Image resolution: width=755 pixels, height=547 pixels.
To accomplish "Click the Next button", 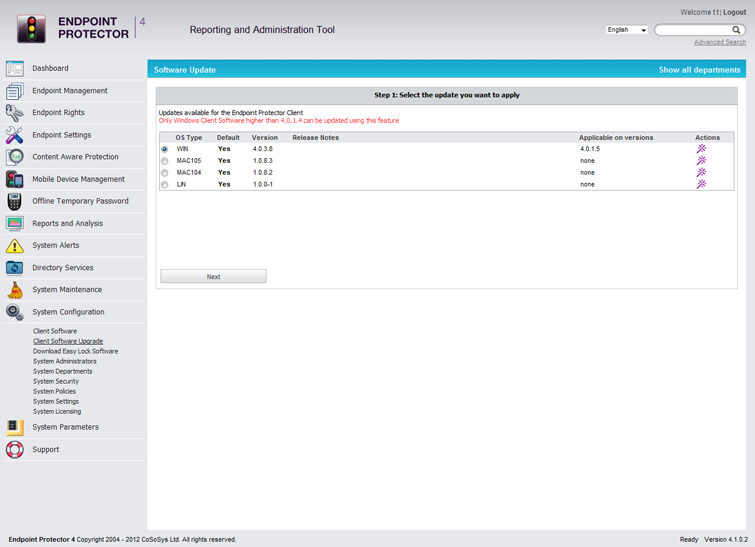I will pyautogui.click(x=213, y=276).
